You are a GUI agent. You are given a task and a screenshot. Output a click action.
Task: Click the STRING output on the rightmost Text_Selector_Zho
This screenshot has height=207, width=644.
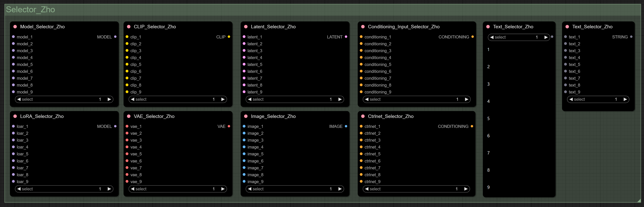coord(631,37)
